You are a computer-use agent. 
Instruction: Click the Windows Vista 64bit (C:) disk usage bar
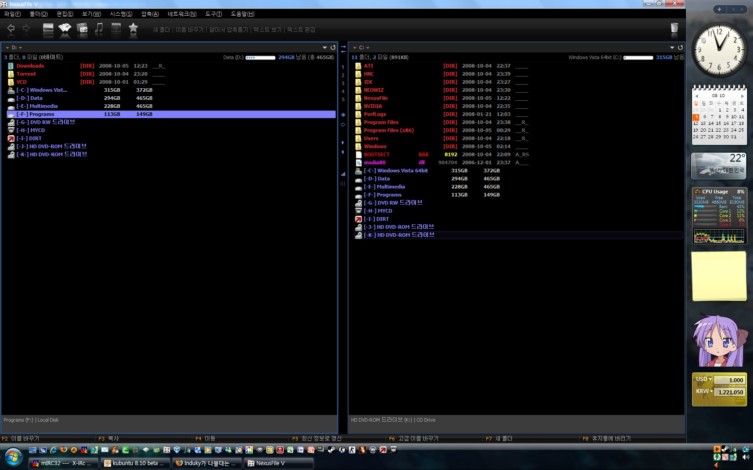638,58
